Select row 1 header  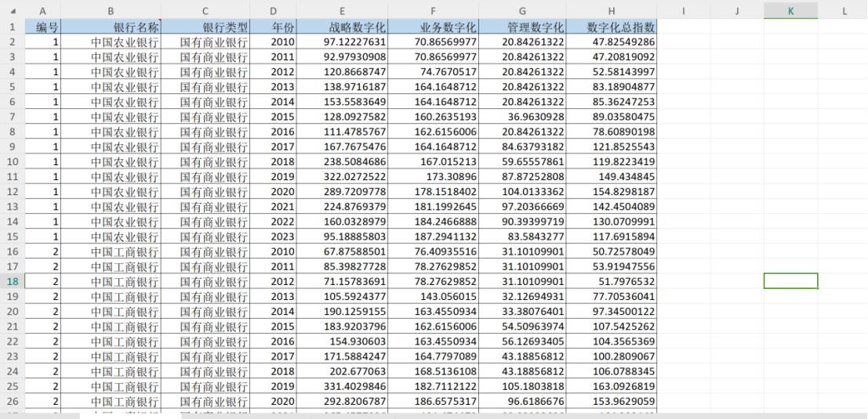click(13, 26)
